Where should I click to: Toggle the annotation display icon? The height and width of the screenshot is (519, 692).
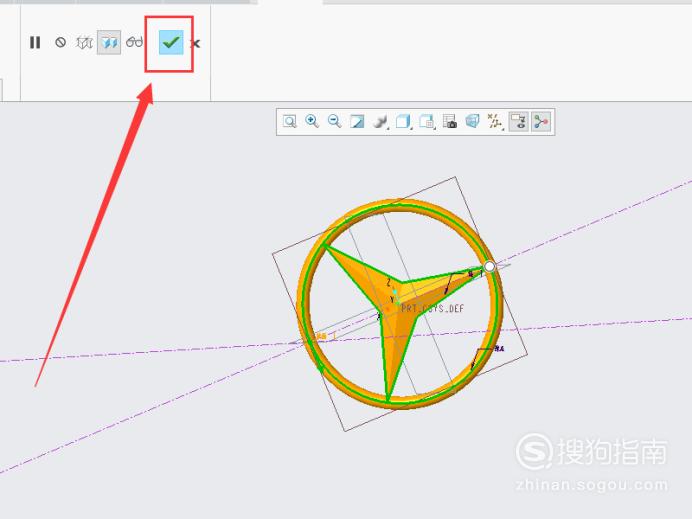coord(519,121)
